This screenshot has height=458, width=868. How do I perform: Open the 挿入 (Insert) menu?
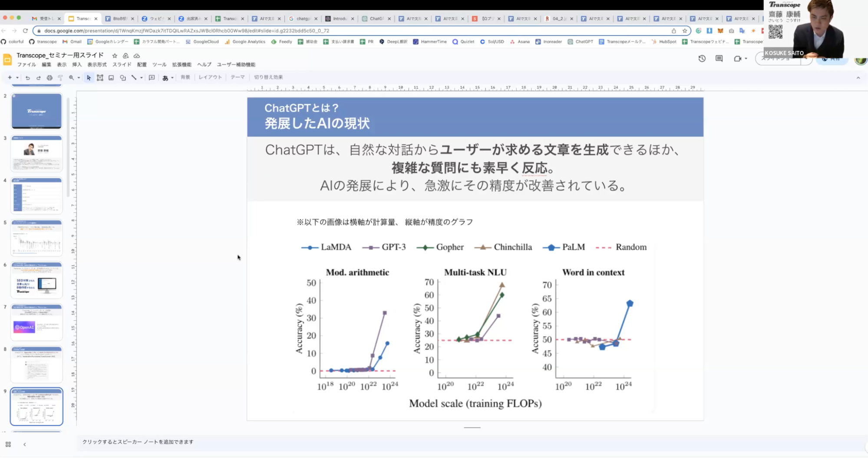(x=76, y=64)
